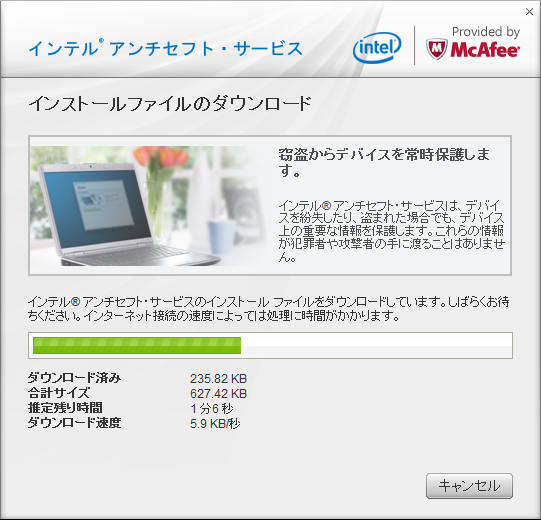The width and height of the screenshot is (541, 520).
Task: Click the インテル アンチセフト・サービス title text
Action: click(166, 48)
